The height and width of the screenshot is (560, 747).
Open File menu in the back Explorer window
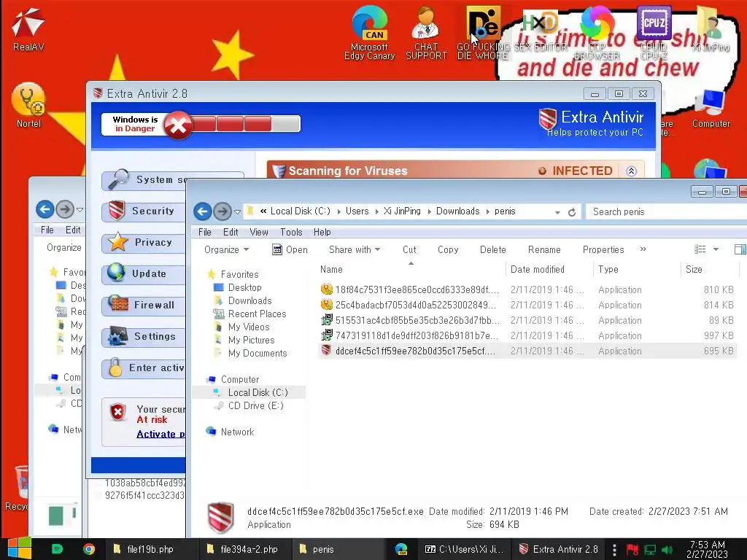point(47,230)
